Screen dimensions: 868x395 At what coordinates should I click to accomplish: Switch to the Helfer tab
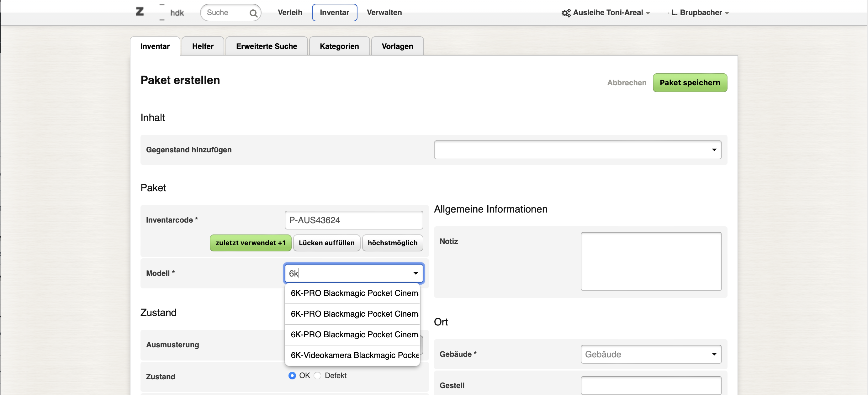point(203,46)
